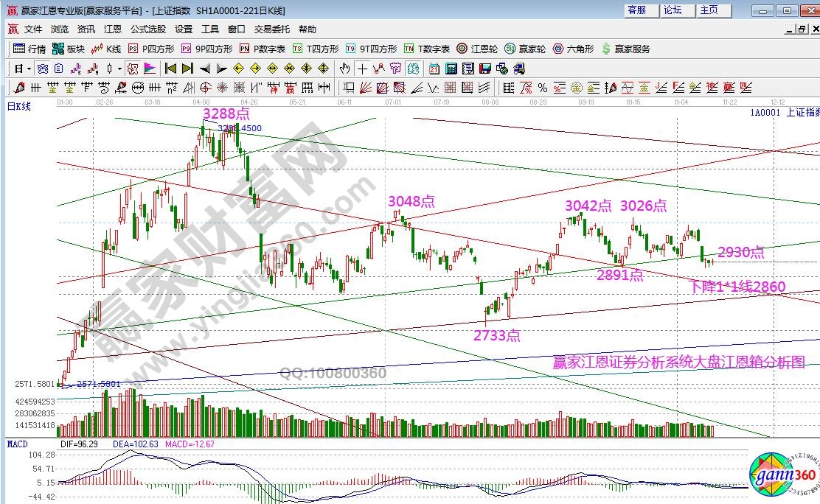
Task: Toggle the boxed pattern button beside flag
Action: pyautogui.click(x=133, y=69)
